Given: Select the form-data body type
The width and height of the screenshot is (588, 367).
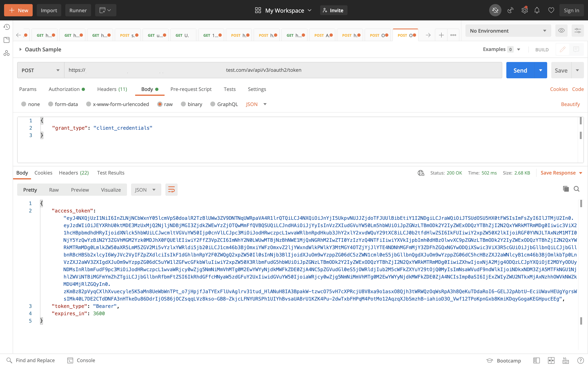Looking at the screenshot, I should pyautogui.click(x=51, y=104).
